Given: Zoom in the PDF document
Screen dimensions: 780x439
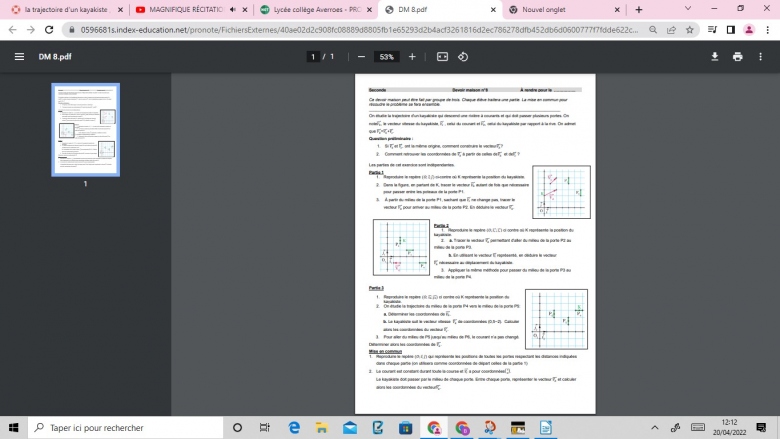Looking at the screenshot, I should point(412,57).
